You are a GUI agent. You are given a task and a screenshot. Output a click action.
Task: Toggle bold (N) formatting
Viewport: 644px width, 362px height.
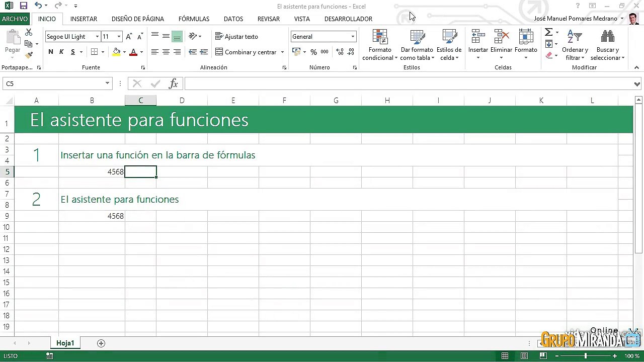click(x=51, y=52)
